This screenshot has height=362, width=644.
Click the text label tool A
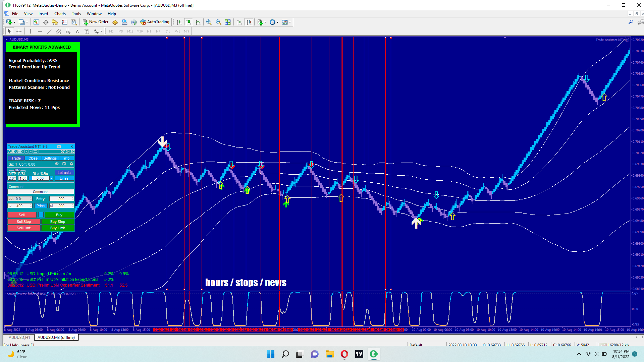pyautogui.click(x=77, y=31)
